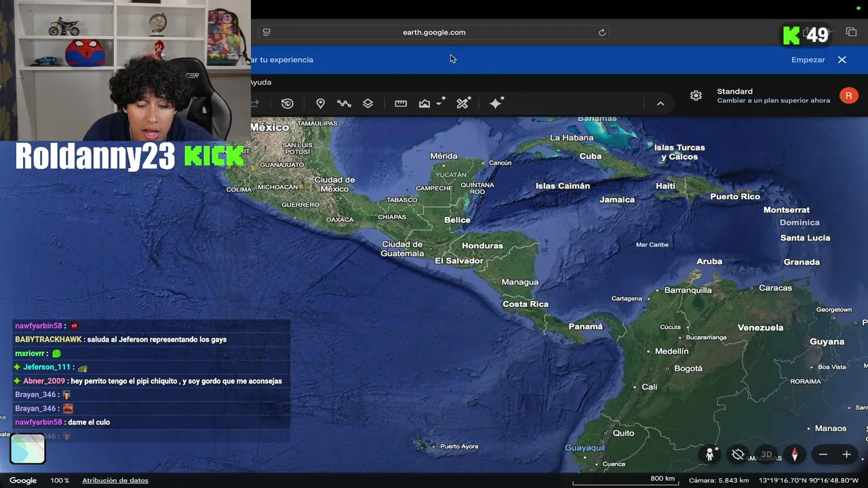Click the Costa Rica country label
The image size is (868, 488).
[x=526, y=304]
